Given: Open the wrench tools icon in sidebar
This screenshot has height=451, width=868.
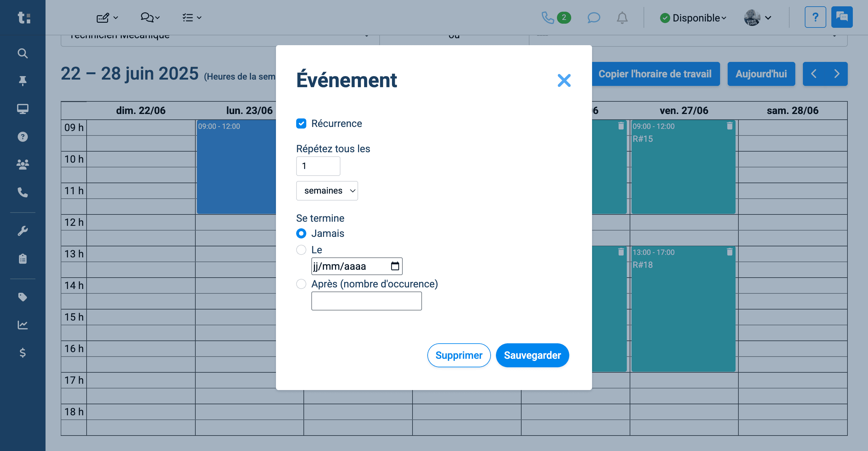Looking at the screenshot, I should tap(22, 231).
